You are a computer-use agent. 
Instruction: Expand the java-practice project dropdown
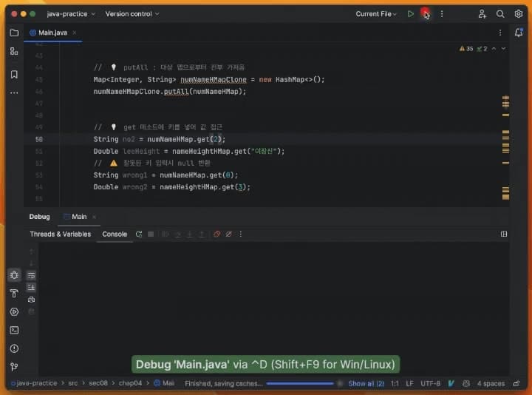point(71,14)
